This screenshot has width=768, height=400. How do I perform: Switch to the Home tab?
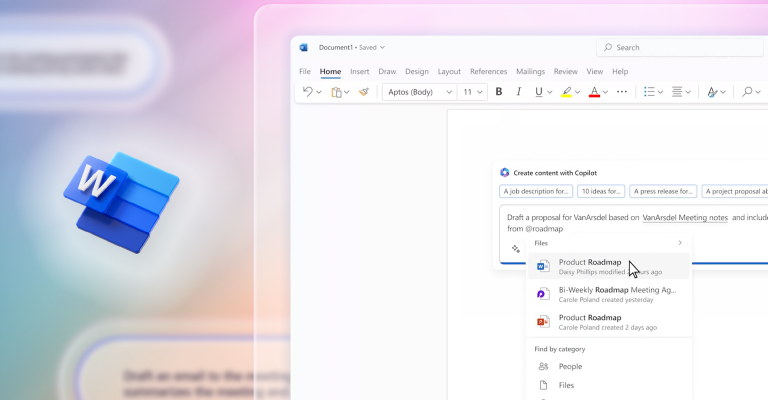click(330, 71)
